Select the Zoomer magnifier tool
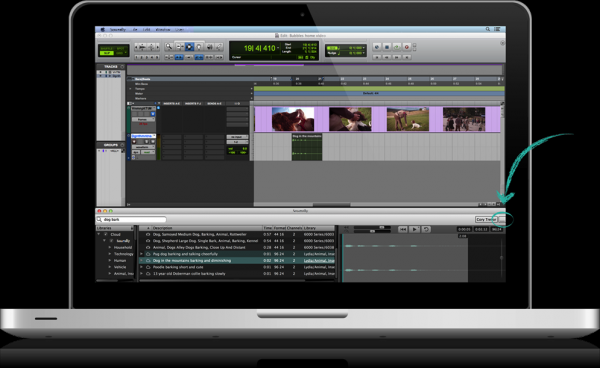 (x=169, y=47)
